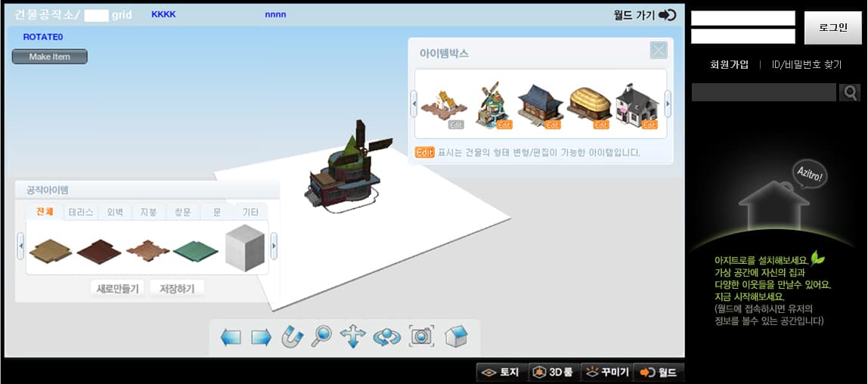Click the rotate view icon
The image size is (868, 384).
coord(386,337)
